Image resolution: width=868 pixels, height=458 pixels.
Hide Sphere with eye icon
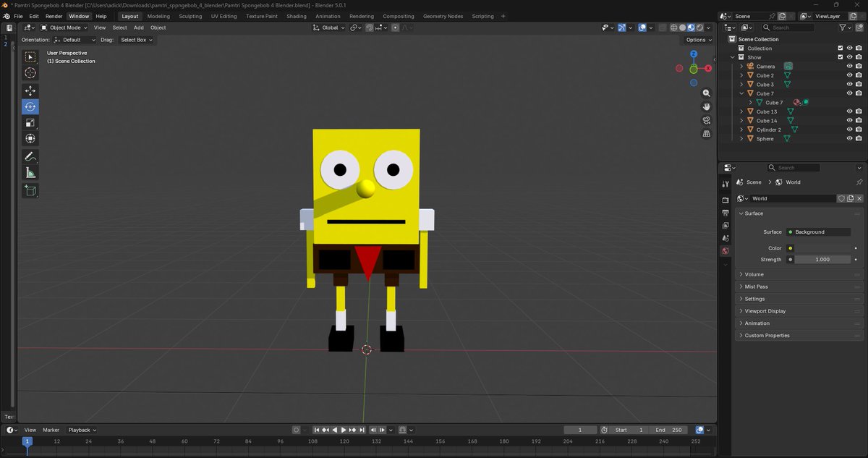(x=850, y=139)
